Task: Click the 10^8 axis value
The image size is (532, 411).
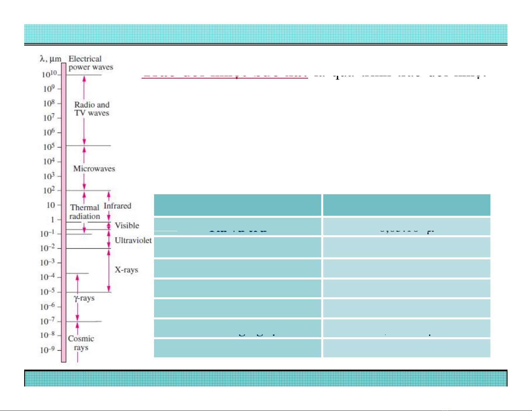Action: [49, 103]
